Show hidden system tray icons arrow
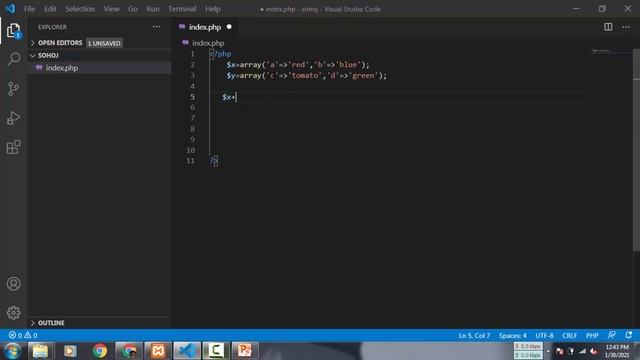This screenshot has width=640, height=360. [x=548, y=351]
